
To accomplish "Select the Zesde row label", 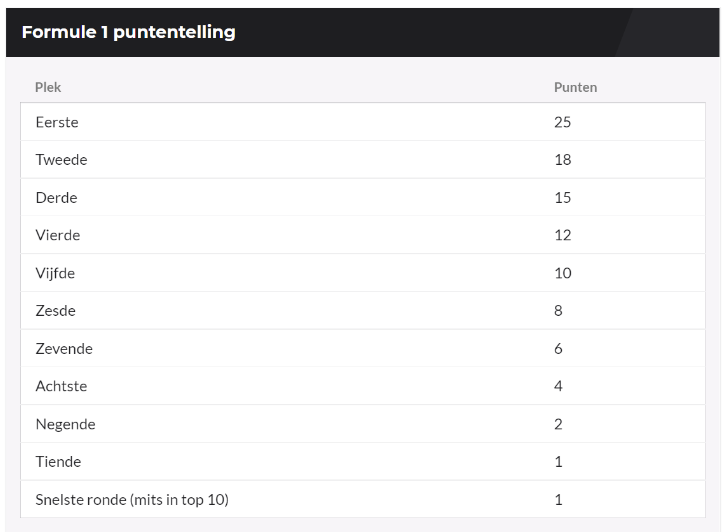I will tap(55, 311).
